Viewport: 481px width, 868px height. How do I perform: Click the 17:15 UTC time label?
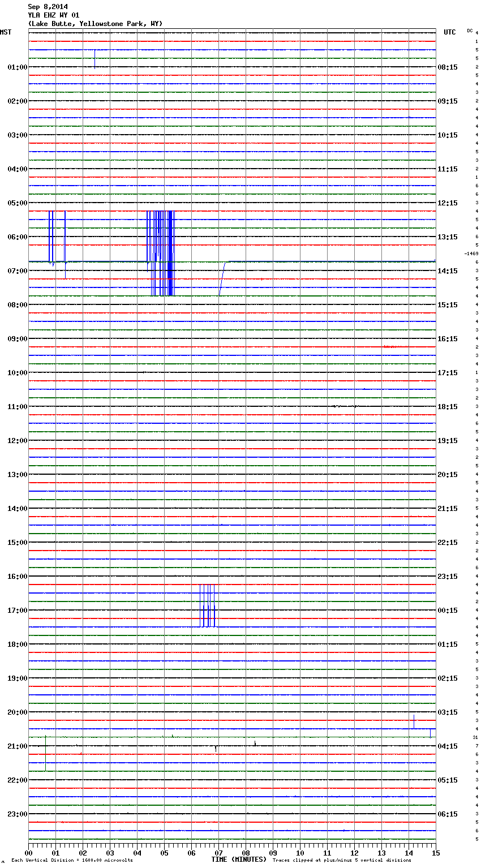(x=448, y=373)
